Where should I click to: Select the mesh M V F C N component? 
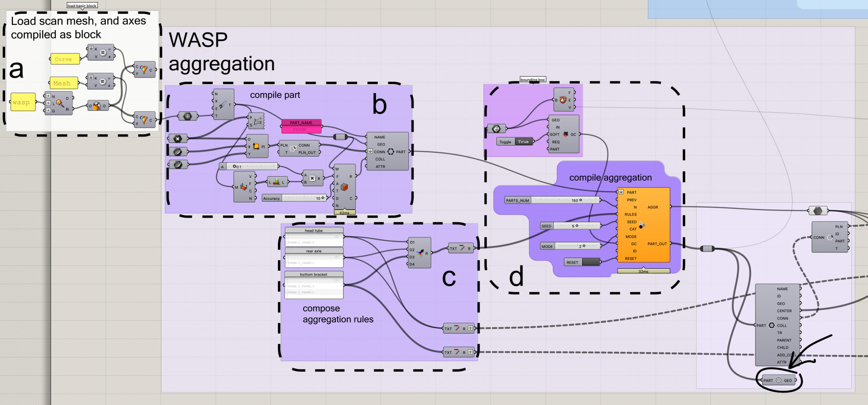[244, 187]
